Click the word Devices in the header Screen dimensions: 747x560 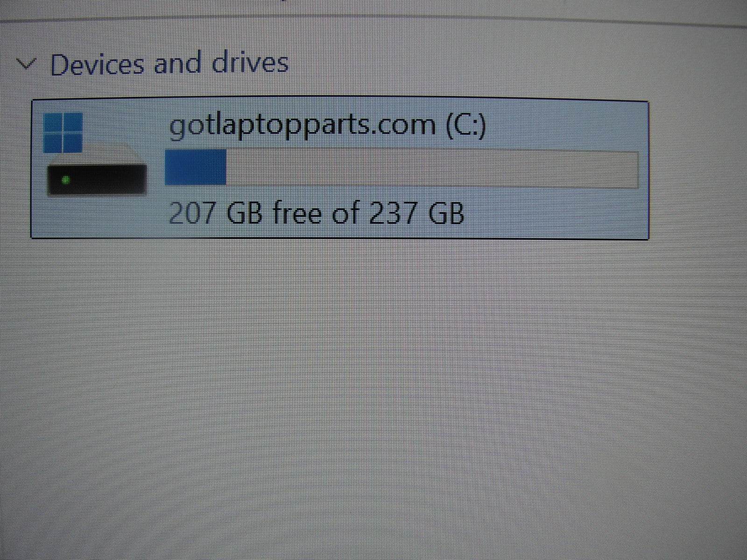click(97, 64)
